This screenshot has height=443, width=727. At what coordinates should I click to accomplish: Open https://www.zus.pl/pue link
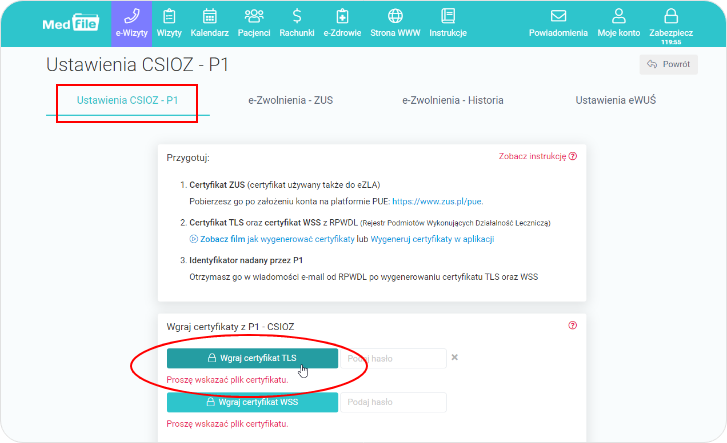pos(438,202)
